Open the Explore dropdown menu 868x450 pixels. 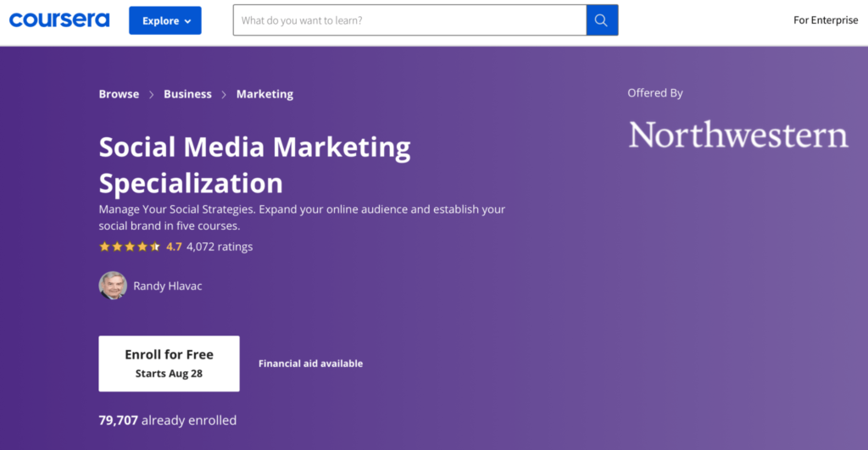tap(165, 20)
